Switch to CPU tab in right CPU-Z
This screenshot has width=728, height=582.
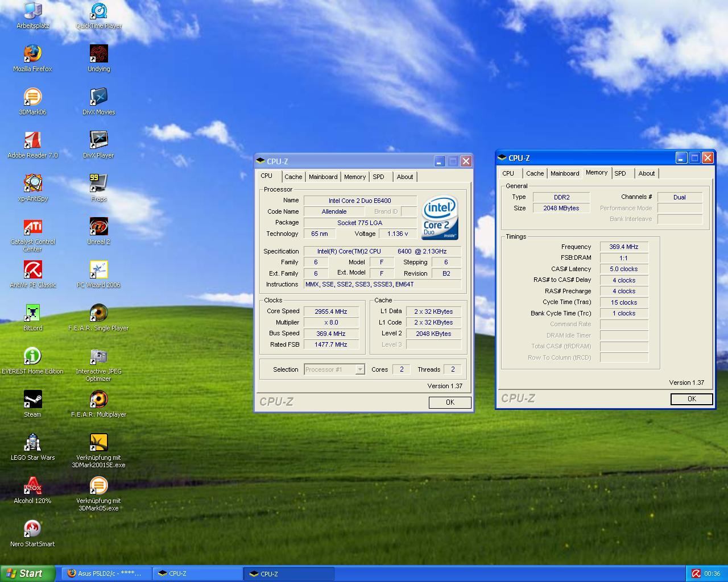[x=508, y=173]
